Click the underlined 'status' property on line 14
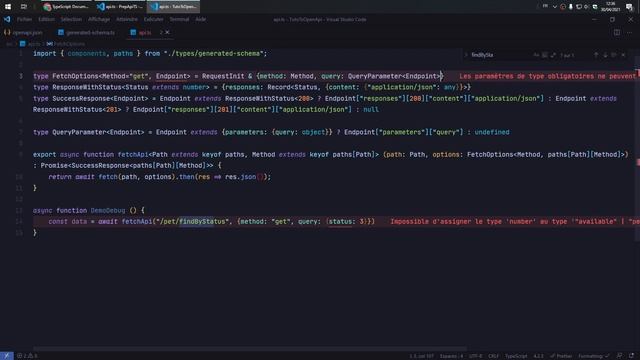The height and width of the screenshot is (360, 640). 340,222
